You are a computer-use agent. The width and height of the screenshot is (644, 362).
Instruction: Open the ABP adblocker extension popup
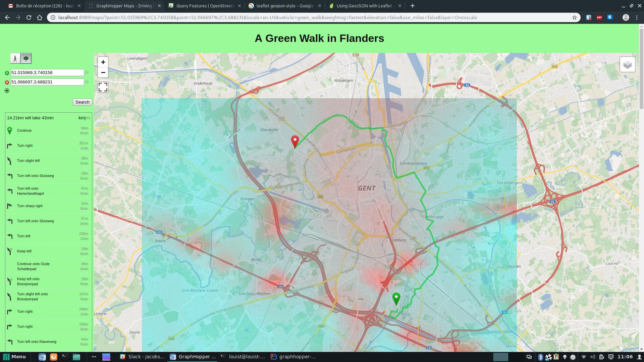(x=599, y=17)
